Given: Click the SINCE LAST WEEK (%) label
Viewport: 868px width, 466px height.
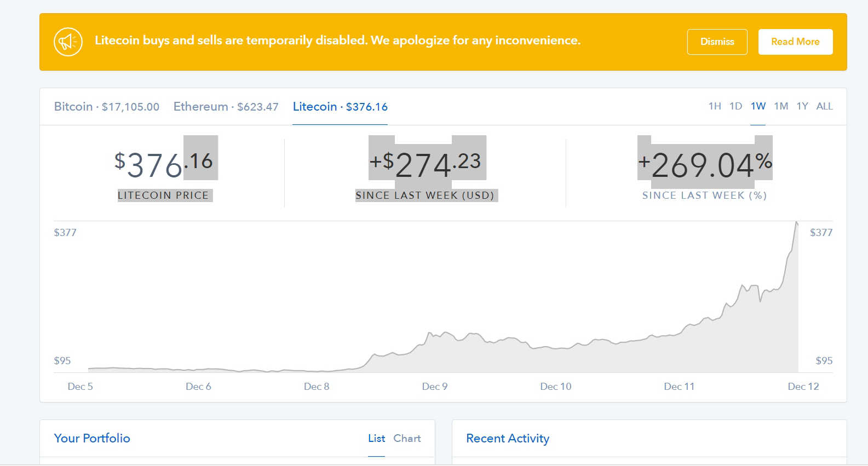Looking at the screenshot, I should (705, 195).
